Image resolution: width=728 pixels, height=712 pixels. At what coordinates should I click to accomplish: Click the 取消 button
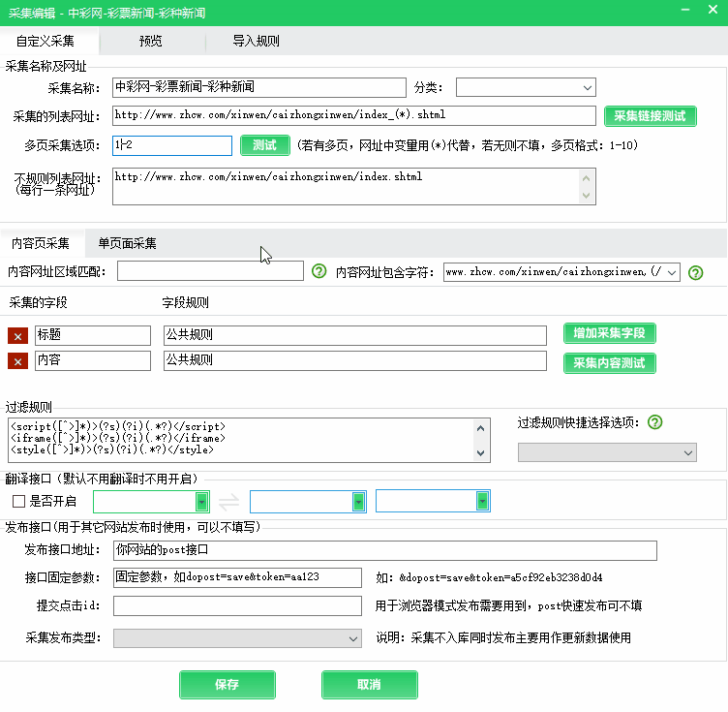[x=369, y=685]
